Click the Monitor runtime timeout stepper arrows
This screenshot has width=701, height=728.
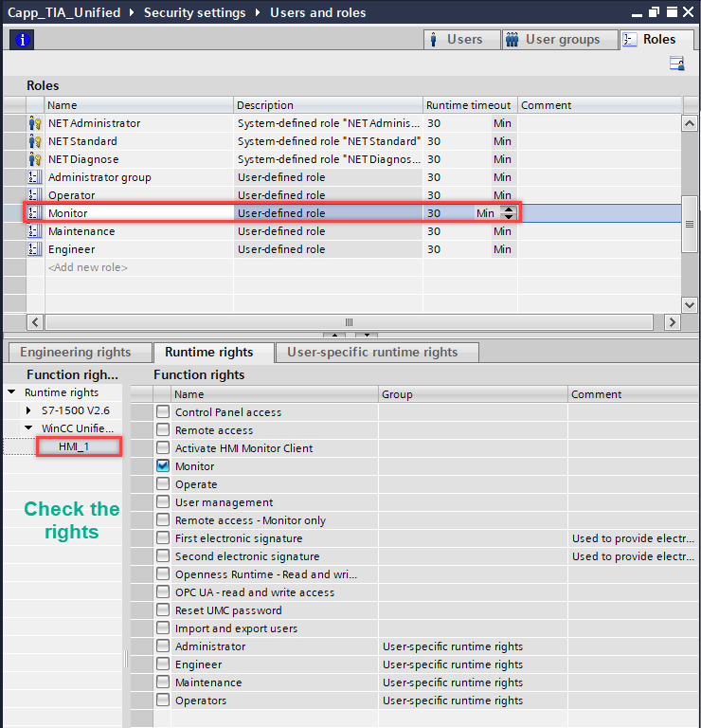click(509, 213)
